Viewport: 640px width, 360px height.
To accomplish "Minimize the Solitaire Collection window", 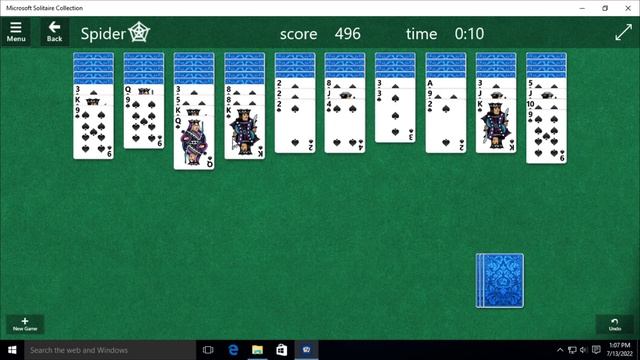I will [x=582, y=8].
